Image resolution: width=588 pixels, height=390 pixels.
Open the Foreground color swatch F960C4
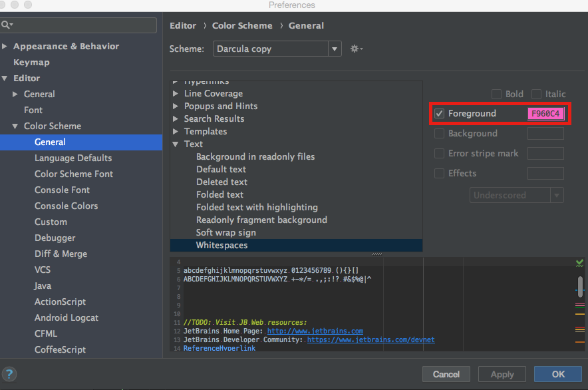(545, 113)
